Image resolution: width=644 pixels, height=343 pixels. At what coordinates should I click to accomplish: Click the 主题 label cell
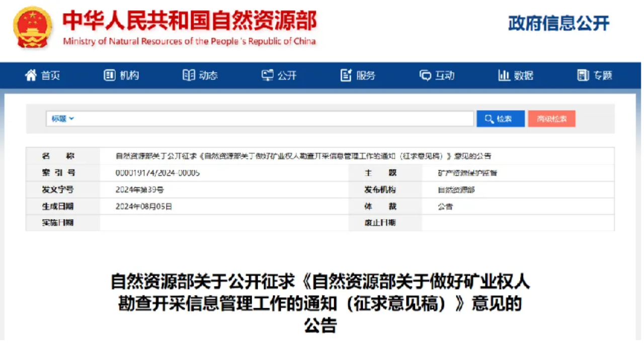point(385,173)
